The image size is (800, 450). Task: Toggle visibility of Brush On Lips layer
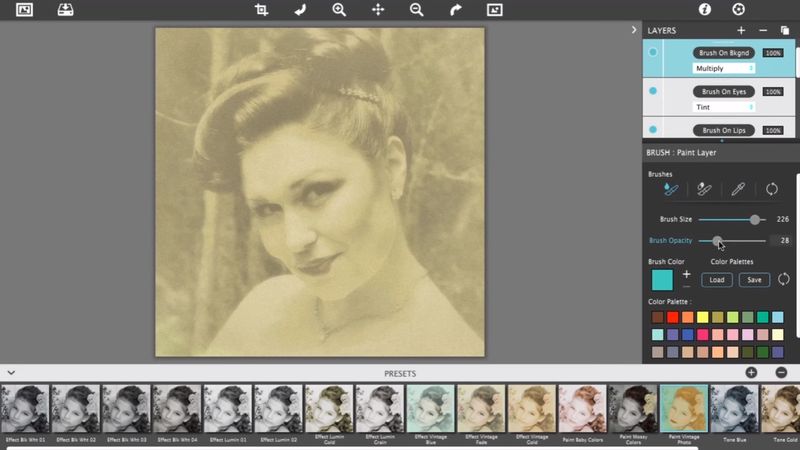pos(653,129)
